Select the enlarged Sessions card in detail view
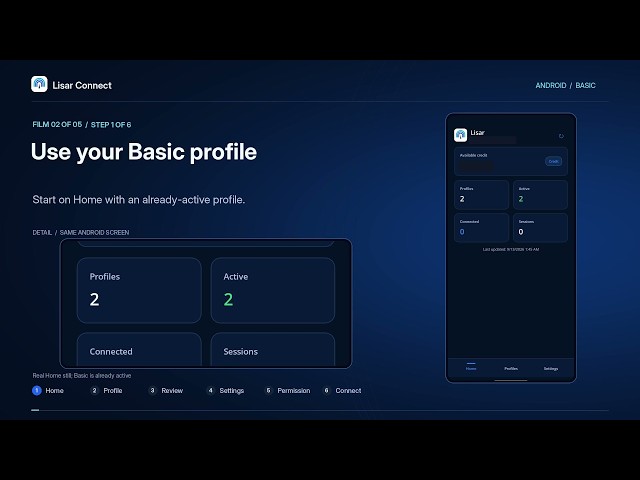640x480 pixels. click(x=273, y=349)
